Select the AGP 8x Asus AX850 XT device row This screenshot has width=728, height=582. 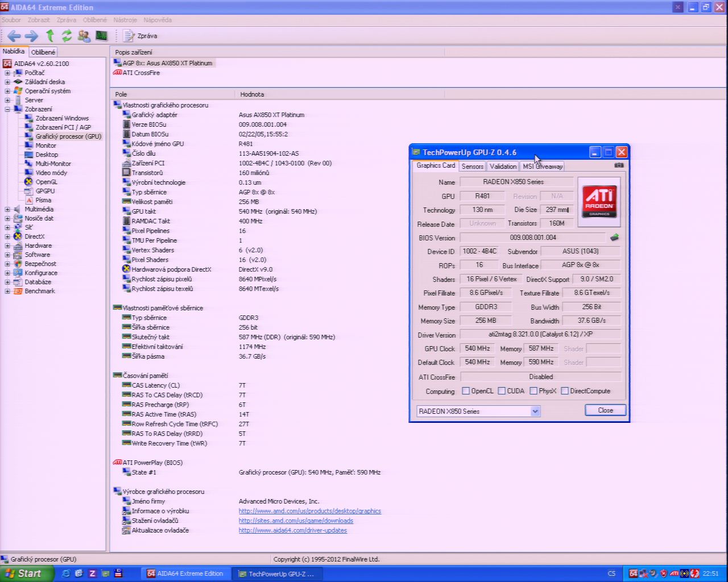pos(163,63)
